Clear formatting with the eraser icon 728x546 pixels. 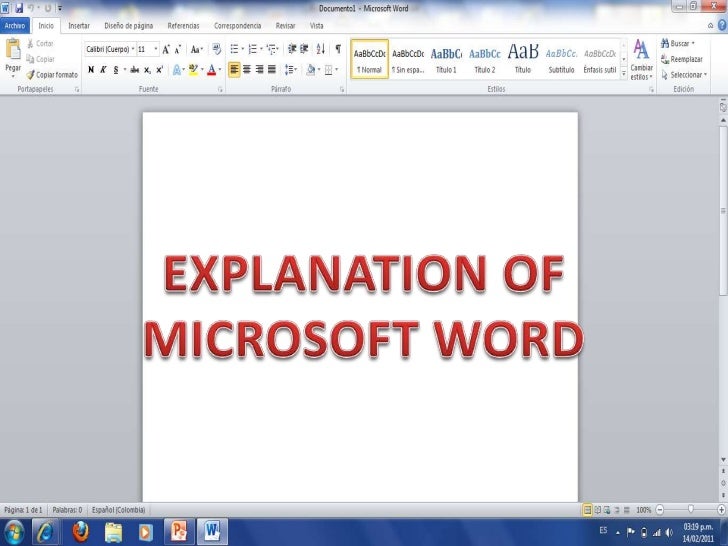click(216, 49)
